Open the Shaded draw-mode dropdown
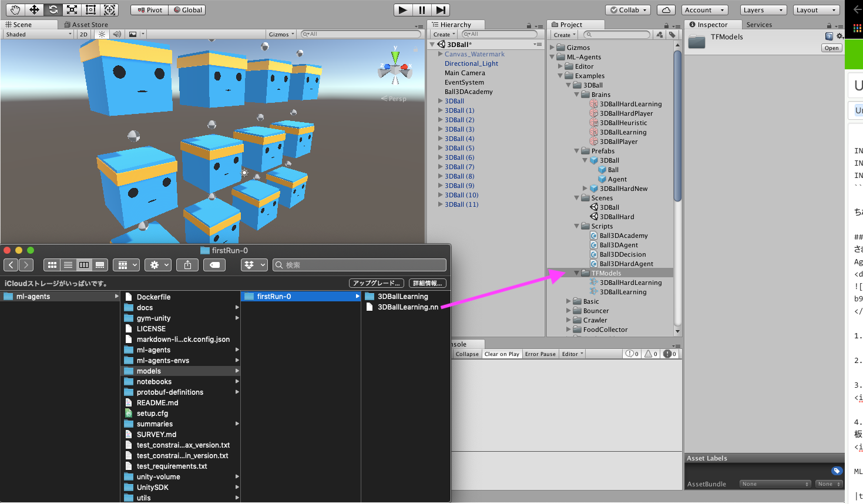The height and width of the screenshot is (504, 863). coord(35,34)
